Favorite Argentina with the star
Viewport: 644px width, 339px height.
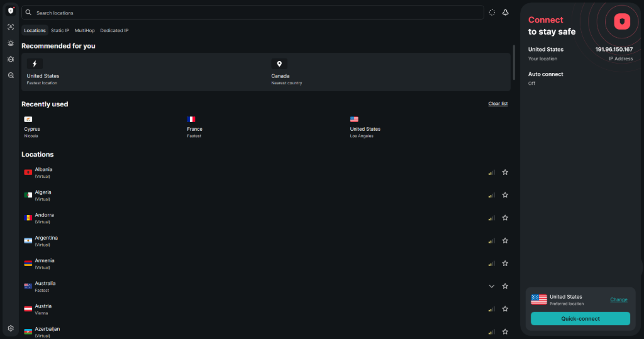(505, 241)
